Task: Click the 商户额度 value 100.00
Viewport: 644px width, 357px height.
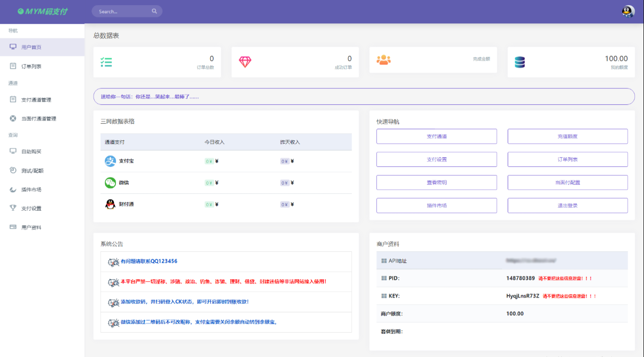Action: [x=515, y=313]
